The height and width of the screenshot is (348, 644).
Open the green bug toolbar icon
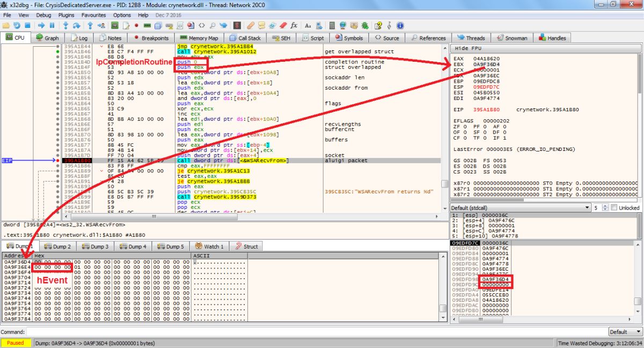(365, 25)
